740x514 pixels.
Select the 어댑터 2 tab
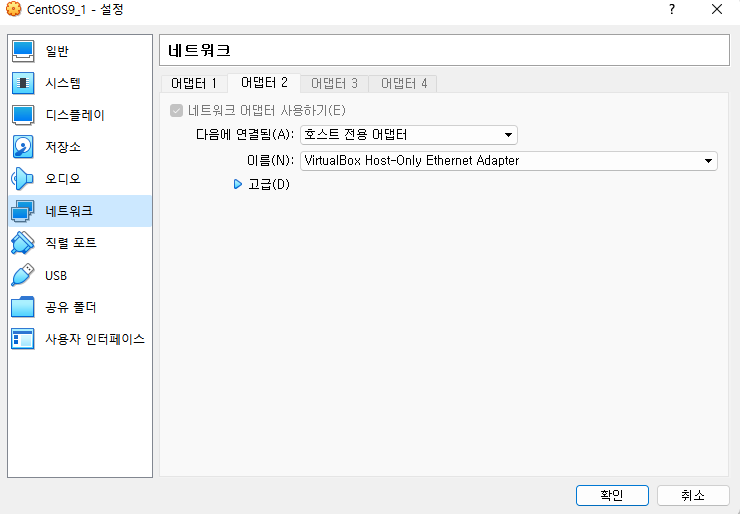point(264,83)
